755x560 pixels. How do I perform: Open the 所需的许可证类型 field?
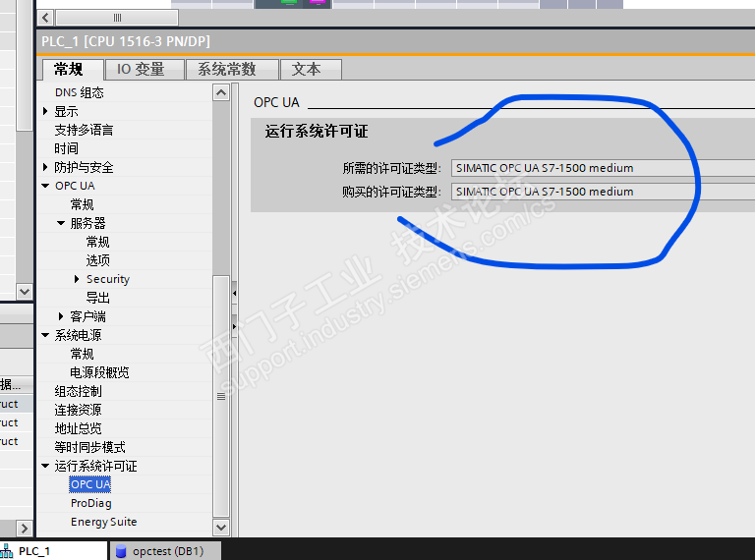coord(603,168)
